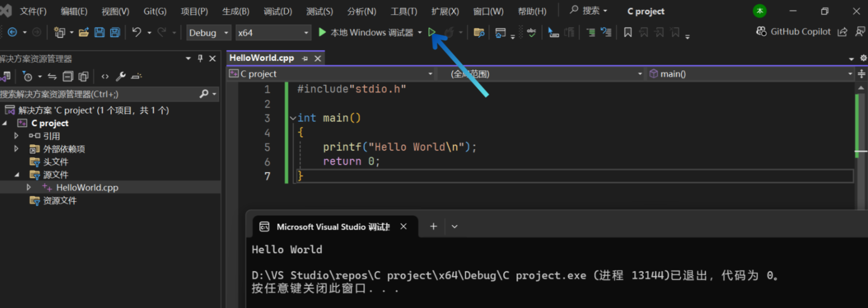Navigate backward with the blue back arrow
Viewport: 868px width, 308px height.
point(12,32)
